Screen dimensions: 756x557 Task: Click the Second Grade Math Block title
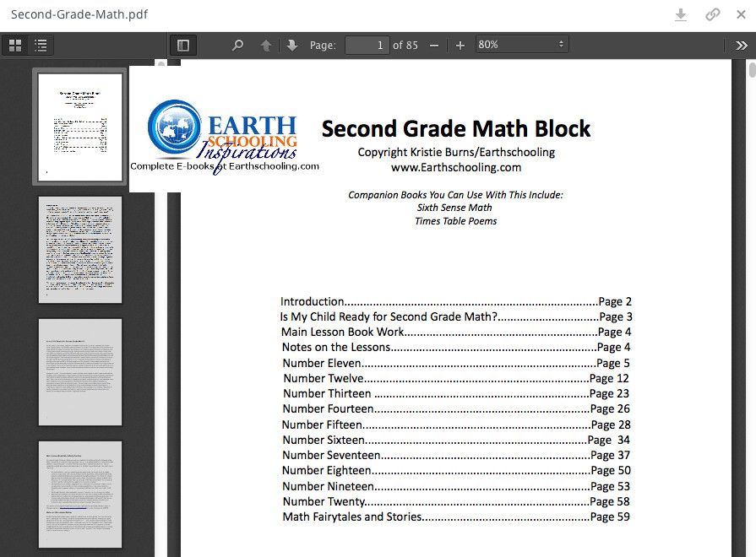pyautogui.click(x=456, y=128)
